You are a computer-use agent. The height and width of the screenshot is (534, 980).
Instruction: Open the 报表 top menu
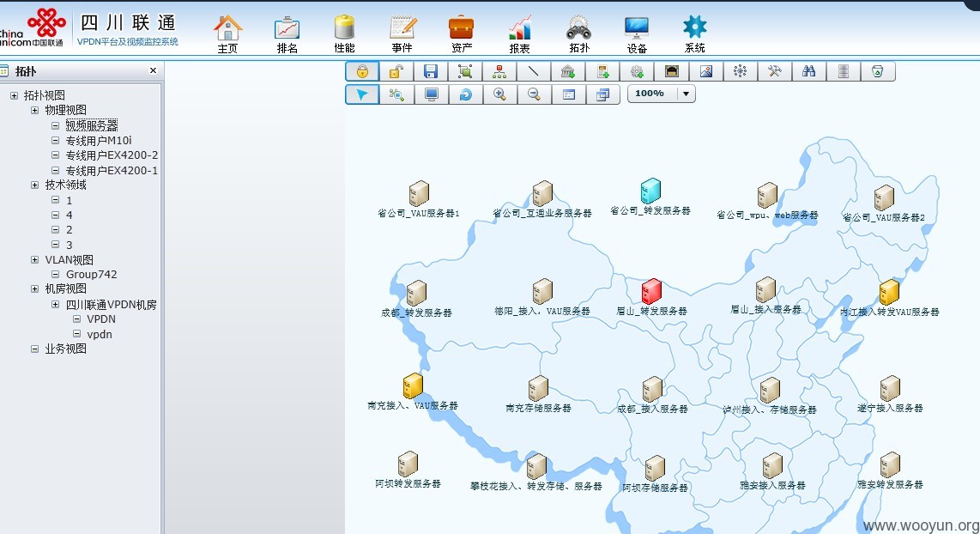519,33
